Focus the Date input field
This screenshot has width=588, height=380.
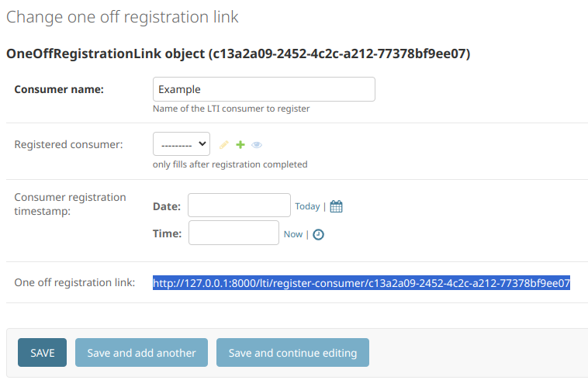click(x=239, y=205)
